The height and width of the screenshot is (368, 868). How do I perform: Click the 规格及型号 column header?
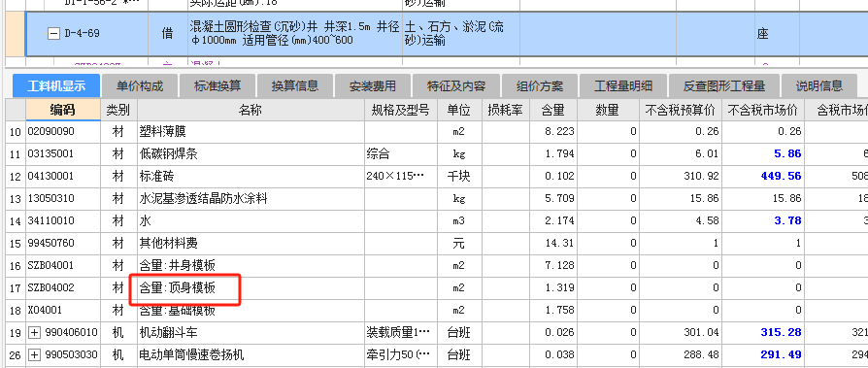(x=401, y=110)
